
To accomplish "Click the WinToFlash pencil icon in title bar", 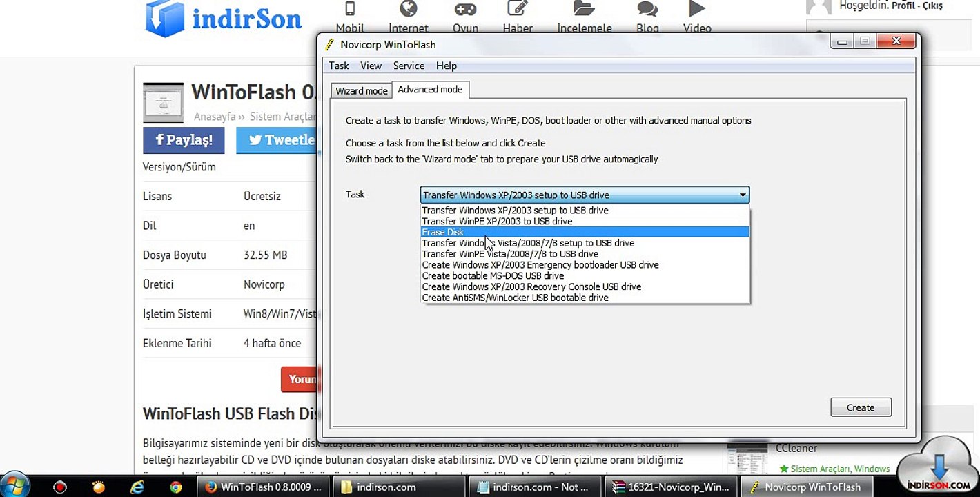I will click(x=330, y=45).
